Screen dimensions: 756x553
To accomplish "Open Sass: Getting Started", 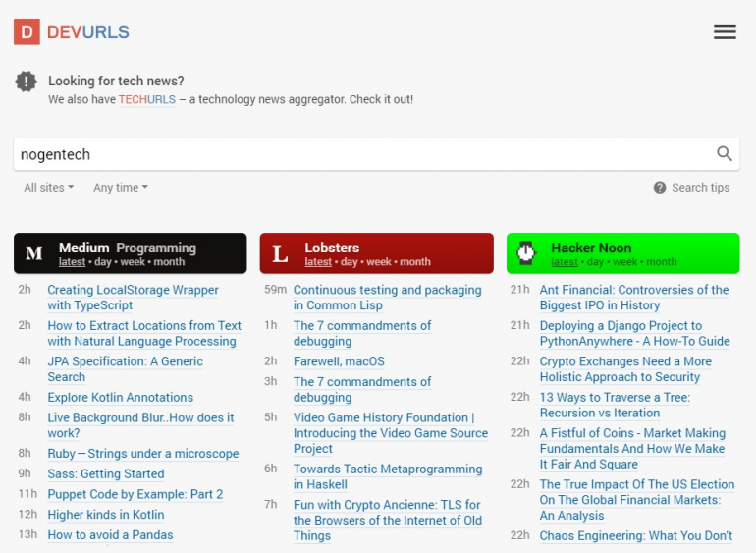I will 106,473.
